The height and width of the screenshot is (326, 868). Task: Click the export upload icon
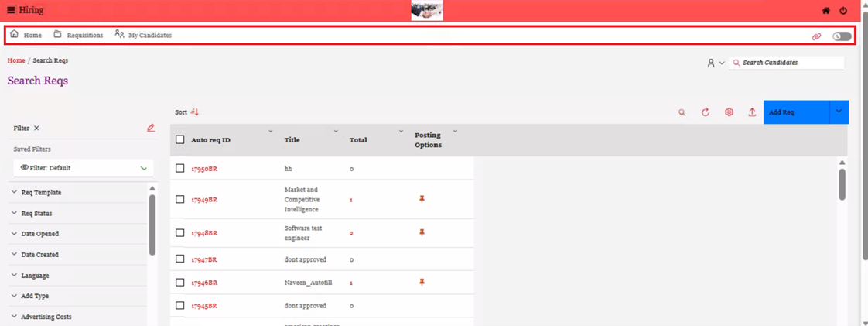[x=752, y=112]
